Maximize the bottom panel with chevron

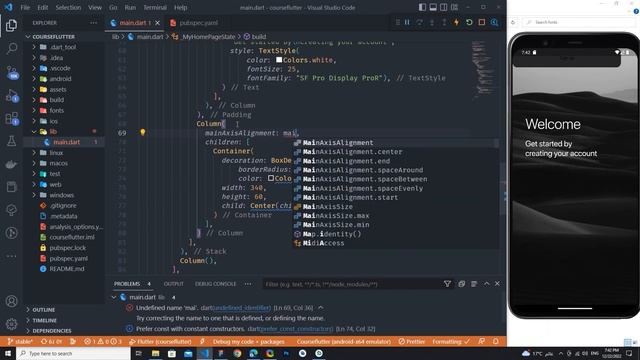click(x=487, y=284)
